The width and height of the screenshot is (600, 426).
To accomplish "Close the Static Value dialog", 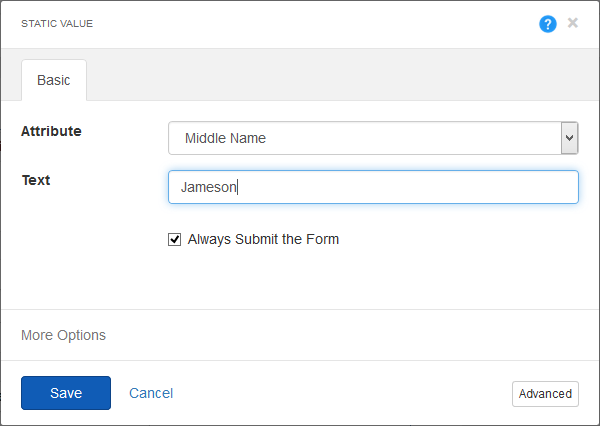I will [x=573, y=23].
